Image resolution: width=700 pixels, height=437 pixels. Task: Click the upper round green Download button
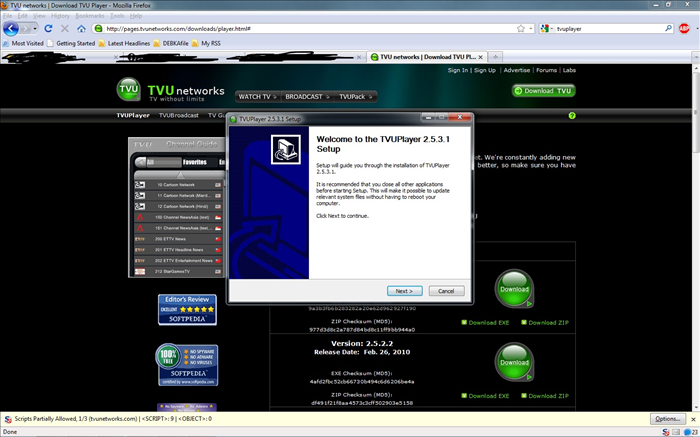514,288
